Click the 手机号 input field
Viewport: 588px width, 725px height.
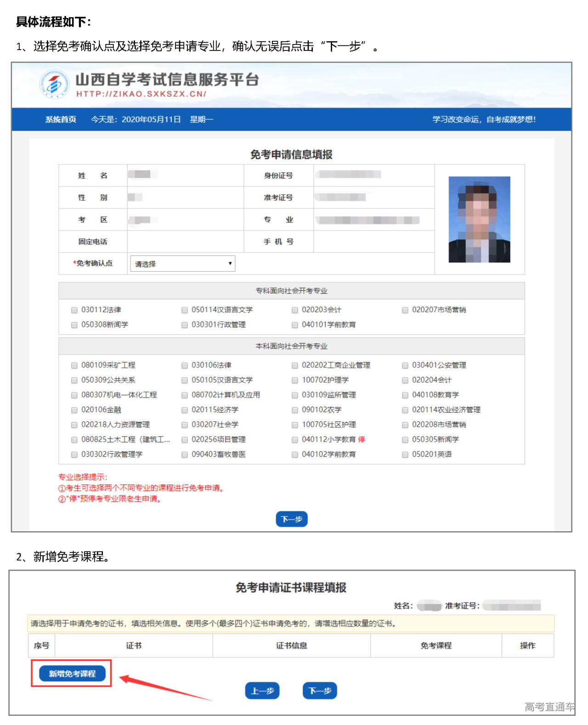pyautogui.click(x=373, y=242)
